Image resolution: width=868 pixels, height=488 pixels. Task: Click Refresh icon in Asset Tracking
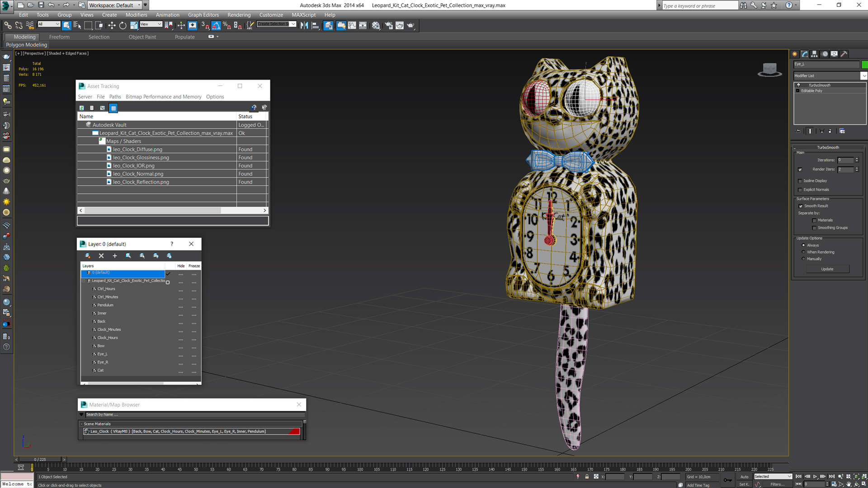(x=82, y=108)
